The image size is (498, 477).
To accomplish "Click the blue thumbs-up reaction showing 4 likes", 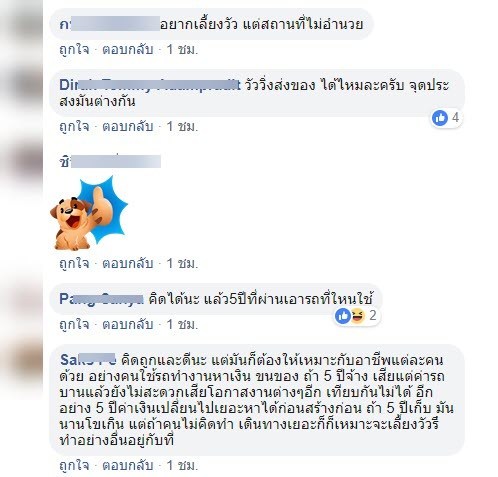I will pyautogui.click(x=440, y=118).
